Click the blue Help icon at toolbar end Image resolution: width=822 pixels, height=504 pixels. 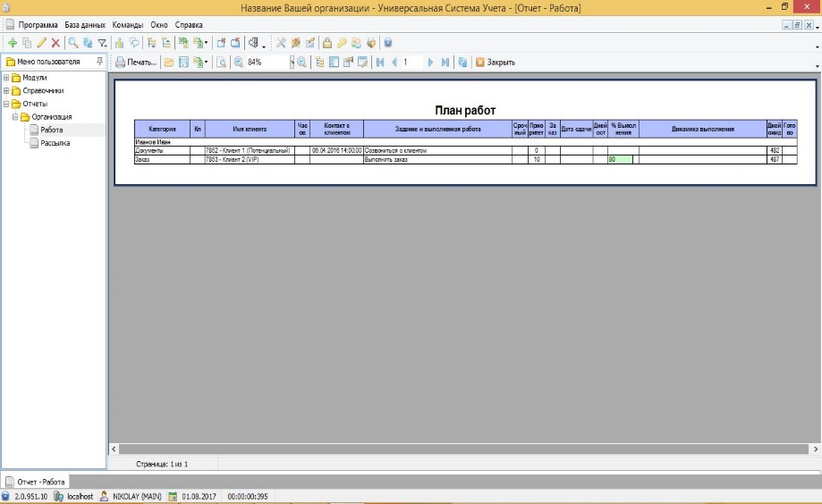[388, 43]
